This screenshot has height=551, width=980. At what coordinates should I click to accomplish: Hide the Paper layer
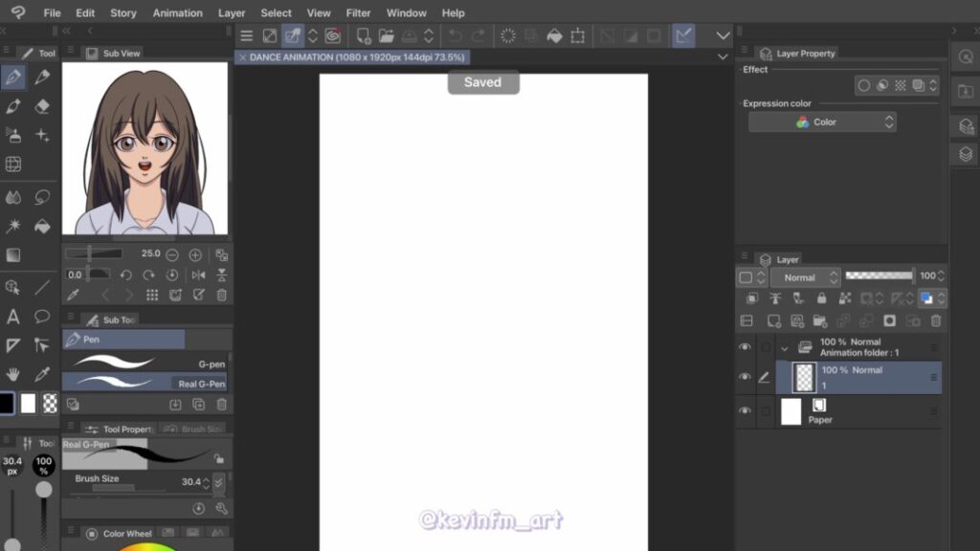point(745,411)
